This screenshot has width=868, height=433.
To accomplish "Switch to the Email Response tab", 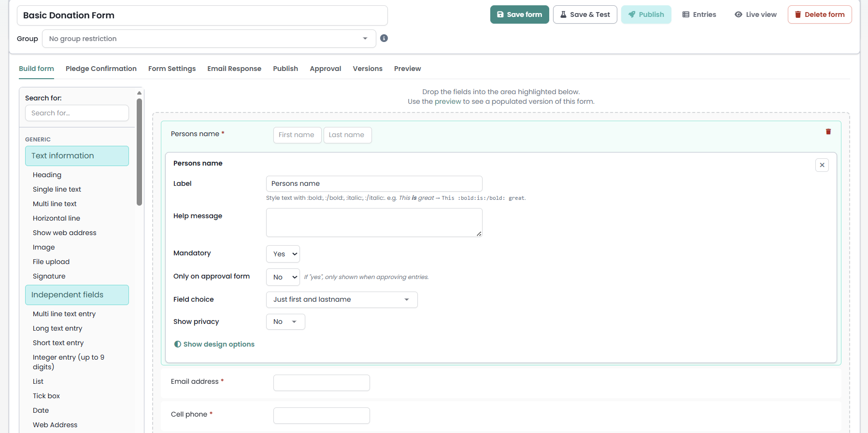I will coord(234,69).
